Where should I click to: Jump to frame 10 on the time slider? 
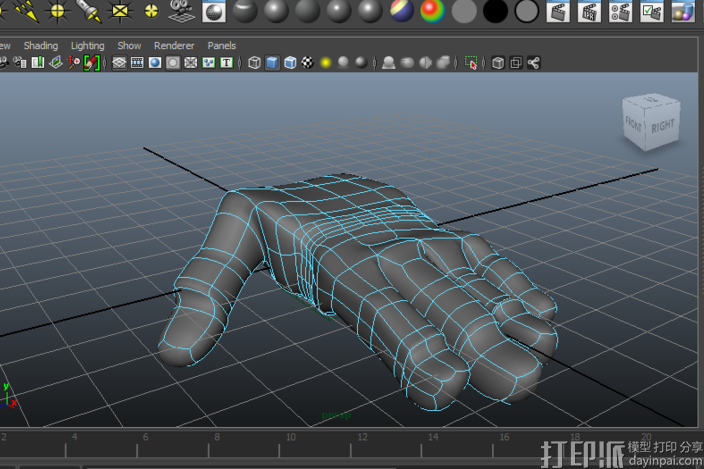coord(291,437)
